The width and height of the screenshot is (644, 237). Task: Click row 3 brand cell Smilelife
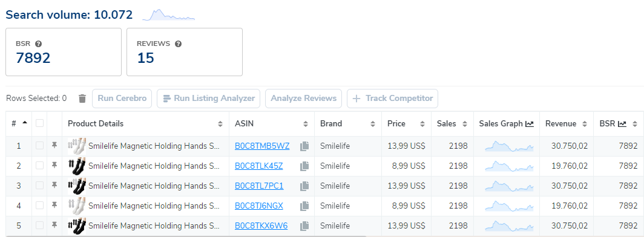(x=335, y=186)
